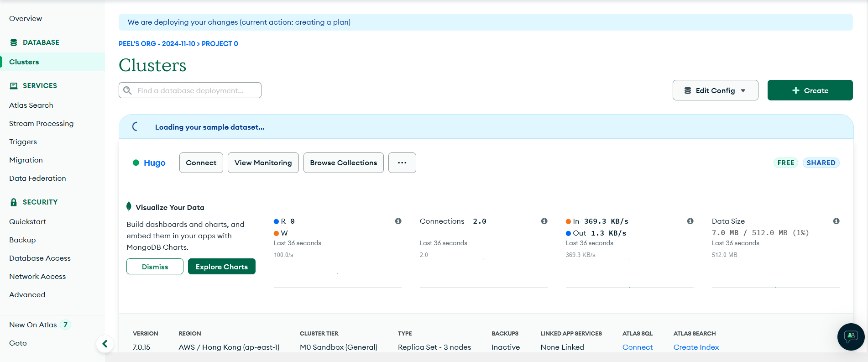
Task: Click PROJECT 0 breadcrumb link
Action: point(220,44)
